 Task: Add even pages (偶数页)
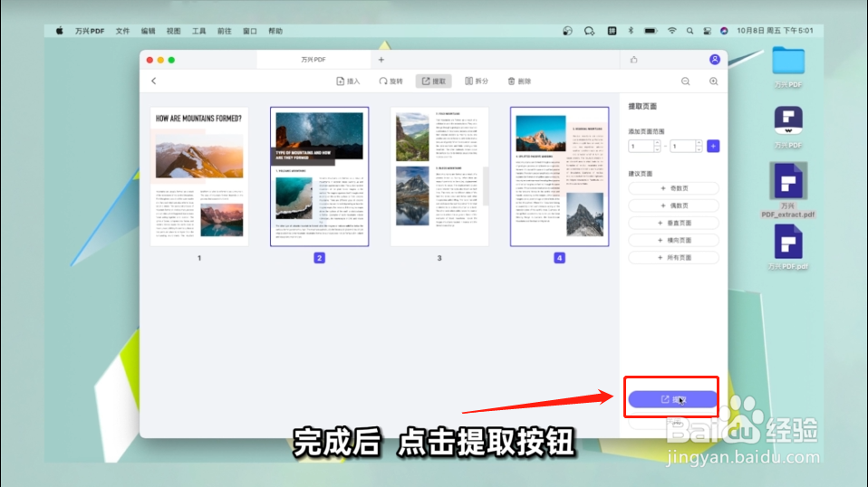pyautogui.click(x=674, y=205)
